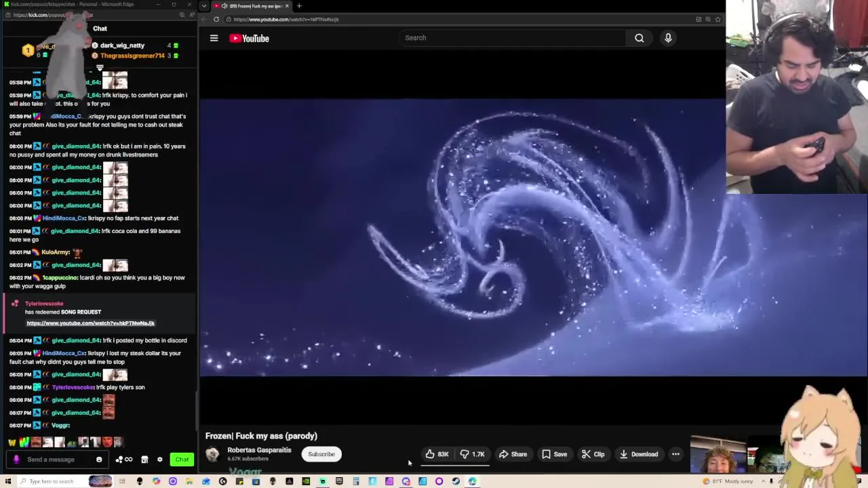Click the YouTube address bar URL

pos(286,19)
